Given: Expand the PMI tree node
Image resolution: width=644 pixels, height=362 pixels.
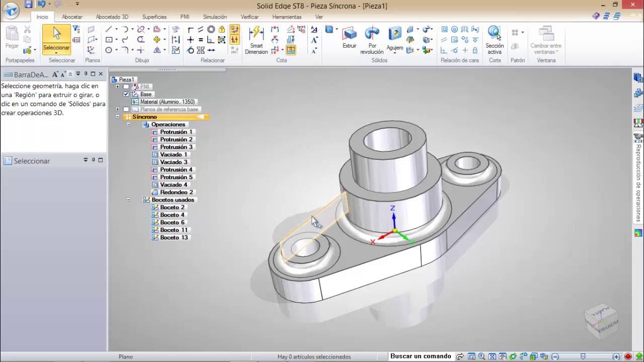Looking at the screenshot, I should [x=118, y=86].
